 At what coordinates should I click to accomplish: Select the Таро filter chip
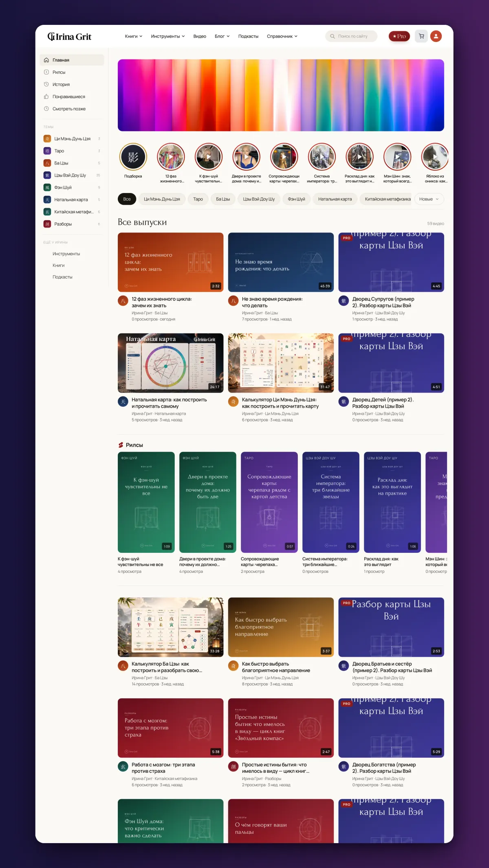pos(198,199)
